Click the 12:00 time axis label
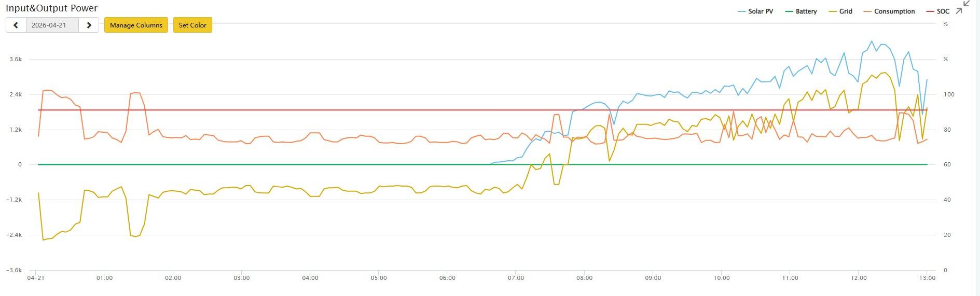This screenshot has height=296, width=980. [859, 278]
